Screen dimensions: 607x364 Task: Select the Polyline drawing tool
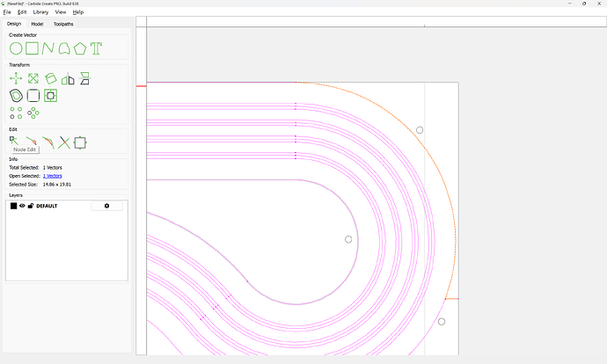coord(48,48)
